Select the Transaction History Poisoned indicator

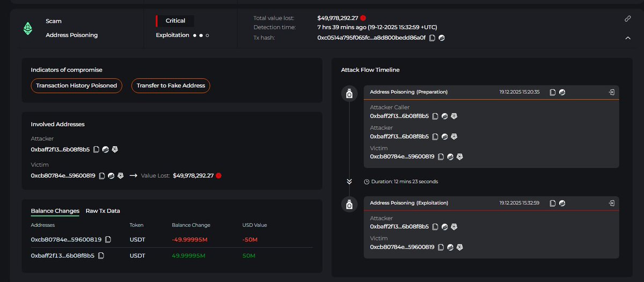coord(76,85)
